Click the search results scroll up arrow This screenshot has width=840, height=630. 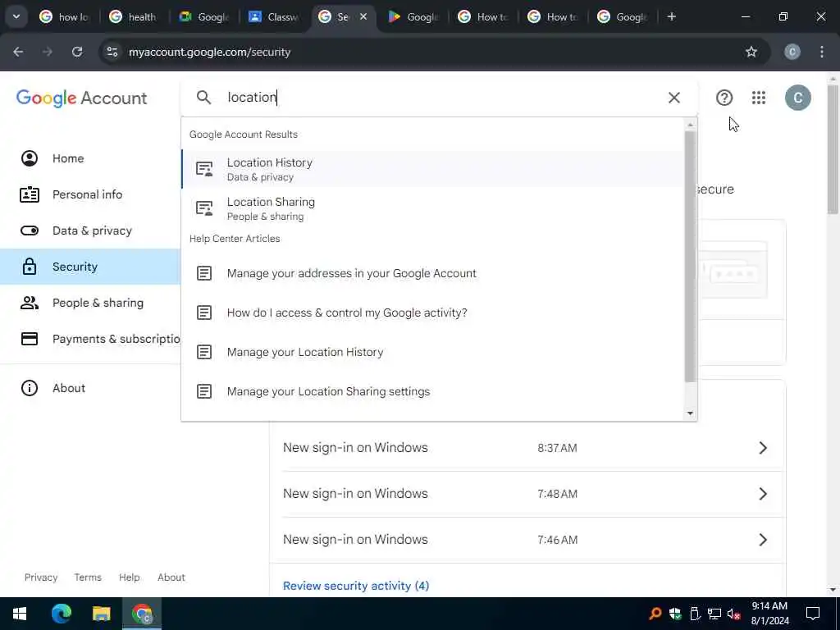(690, 125)
